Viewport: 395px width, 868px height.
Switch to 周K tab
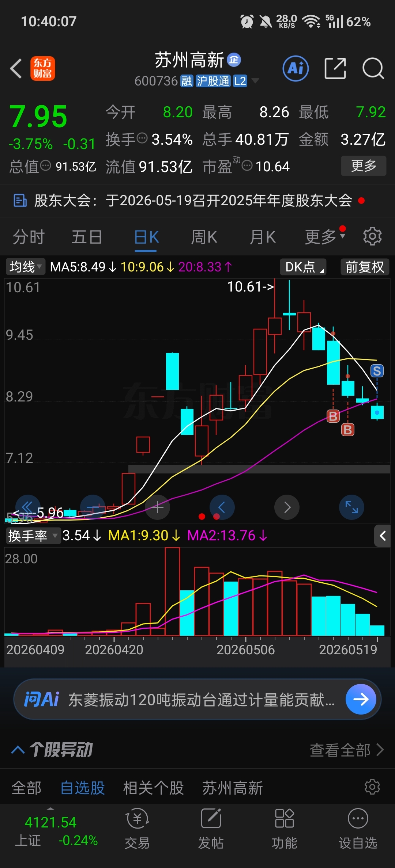204,237
